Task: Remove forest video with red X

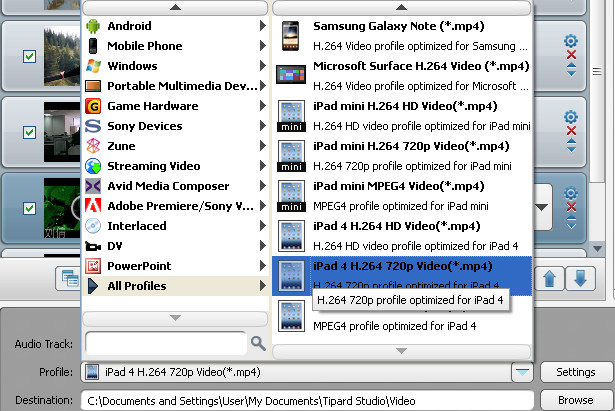Action: pyautogui.click(x=571, y=55)
